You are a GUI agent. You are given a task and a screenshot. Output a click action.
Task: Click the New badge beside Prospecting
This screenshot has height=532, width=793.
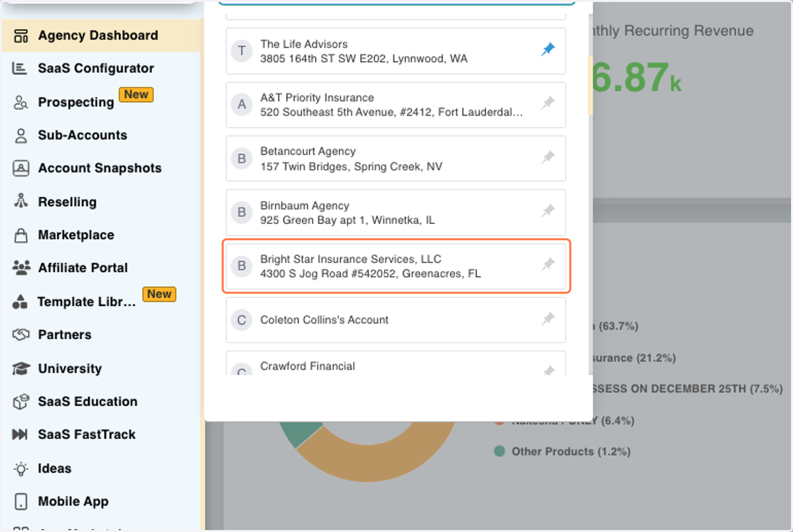pyautogui.click(x=136, y=95)
